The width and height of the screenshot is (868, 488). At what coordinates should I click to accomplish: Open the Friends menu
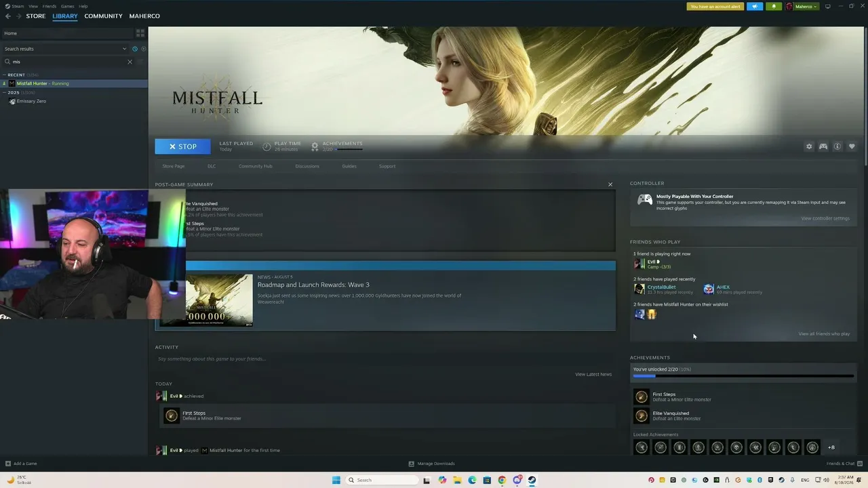[x=50, y=6]
